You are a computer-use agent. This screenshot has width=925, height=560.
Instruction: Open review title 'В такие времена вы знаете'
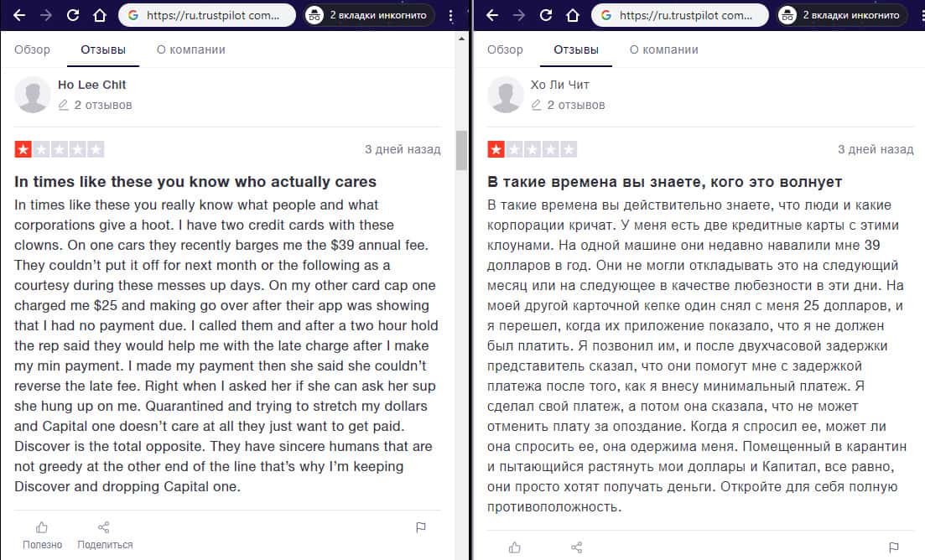click(x=664, y=182)
